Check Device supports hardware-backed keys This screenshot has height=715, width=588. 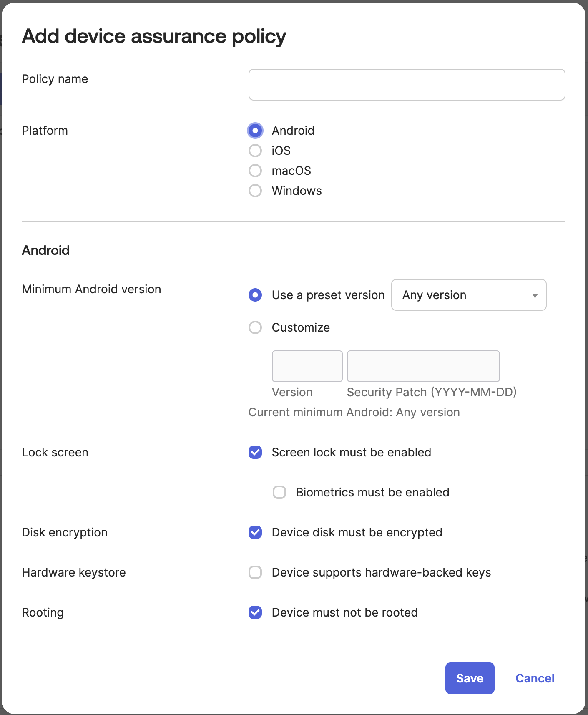[255, 572]
